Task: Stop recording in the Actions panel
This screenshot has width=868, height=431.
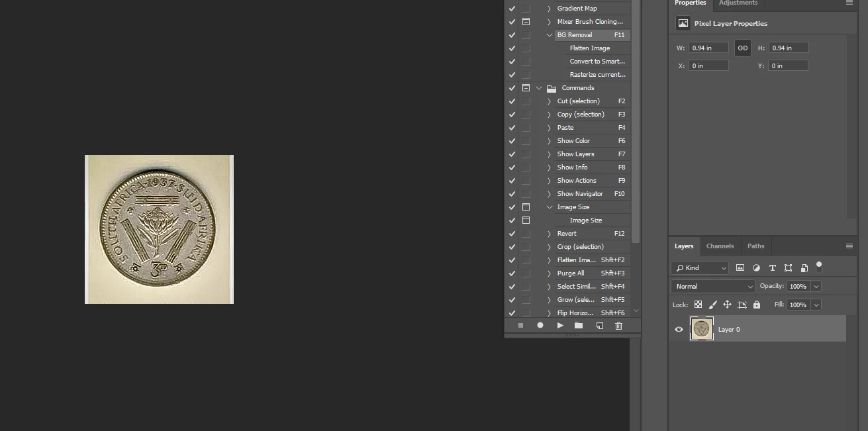Action: click(520, 326)
